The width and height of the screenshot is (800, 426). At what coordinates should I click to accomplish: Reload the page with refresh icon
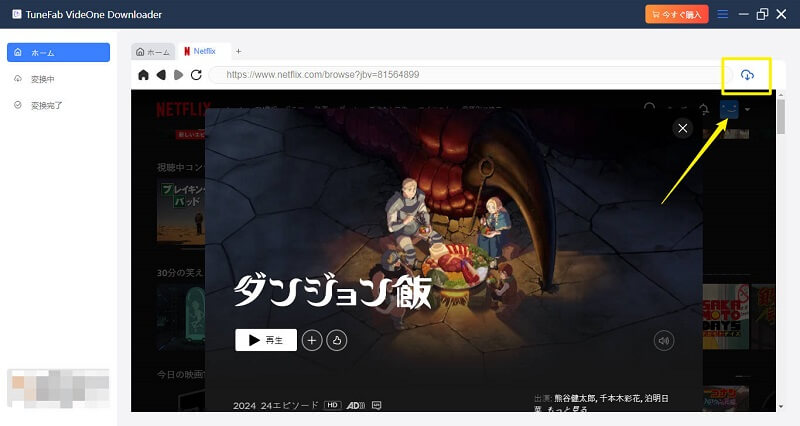point(196,75)
